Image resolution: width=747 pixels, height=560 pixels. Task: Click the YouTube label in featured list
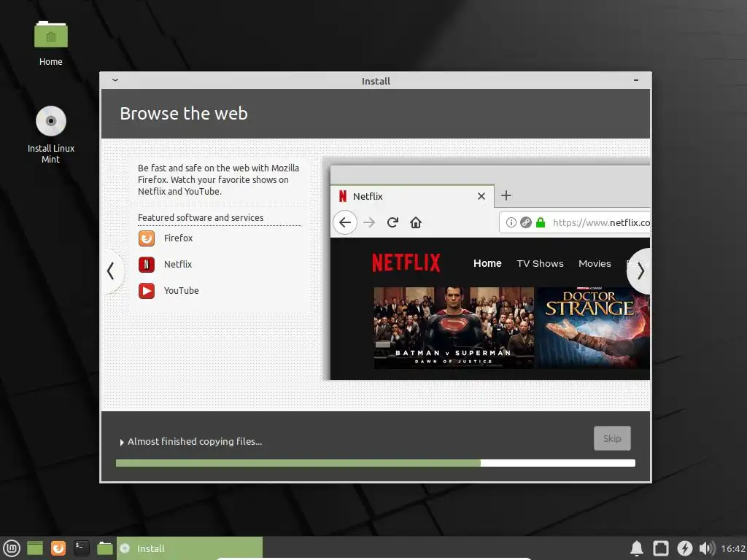(x=182, y=290)
